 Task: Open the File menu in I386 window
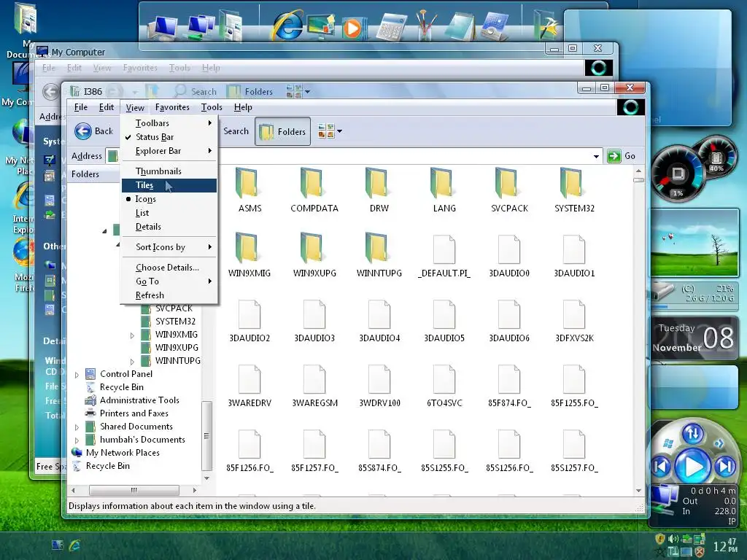click(x=81, y=107)
